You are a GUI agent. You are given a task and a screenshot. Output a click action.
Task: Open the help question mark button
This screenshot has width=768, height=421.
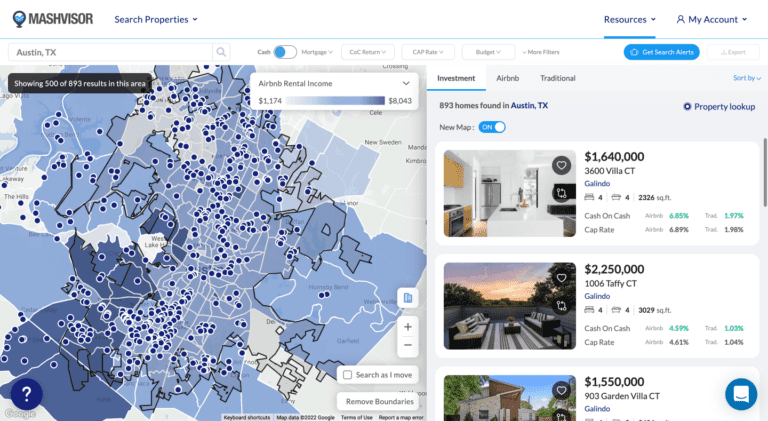pos(25,394)
